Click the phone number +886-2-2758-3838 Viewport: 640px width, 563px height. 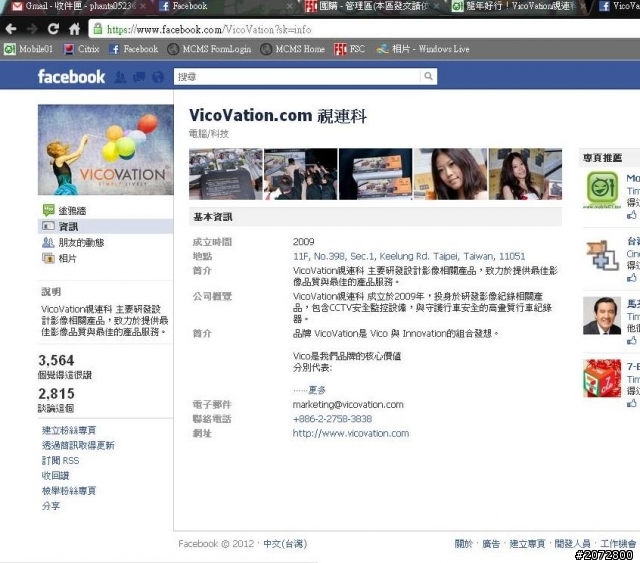pos(332,419)
